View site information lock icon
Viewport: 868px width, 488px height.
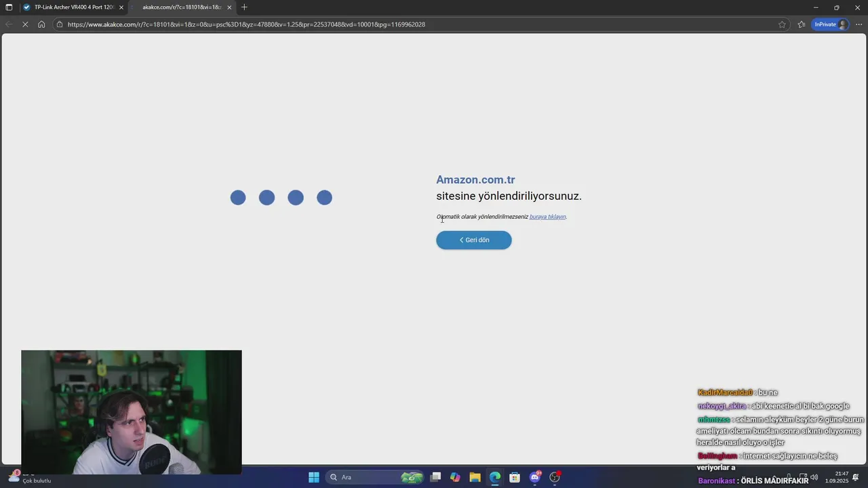click(x=60, y=24)
